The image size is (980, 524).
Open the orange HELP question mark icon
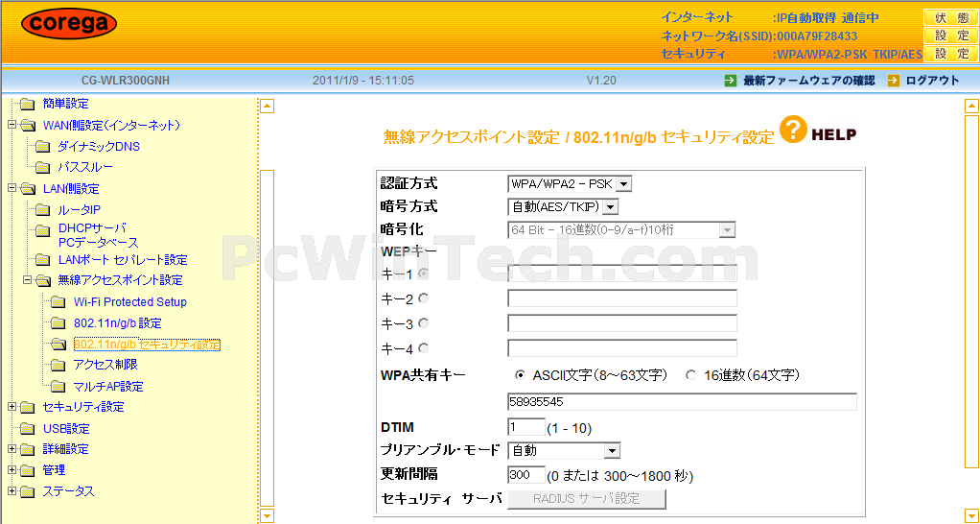click(x=793, y=131)
